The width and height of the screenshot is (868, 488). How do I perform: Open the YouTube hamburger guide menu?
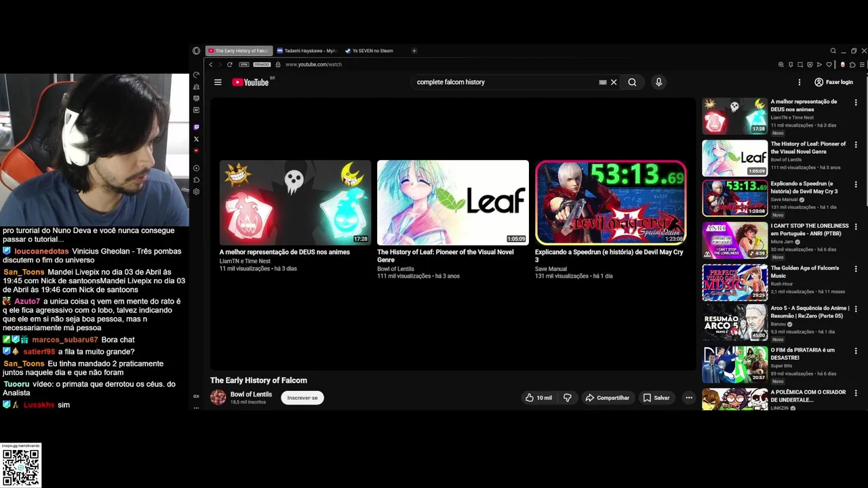tap(218, 82)
